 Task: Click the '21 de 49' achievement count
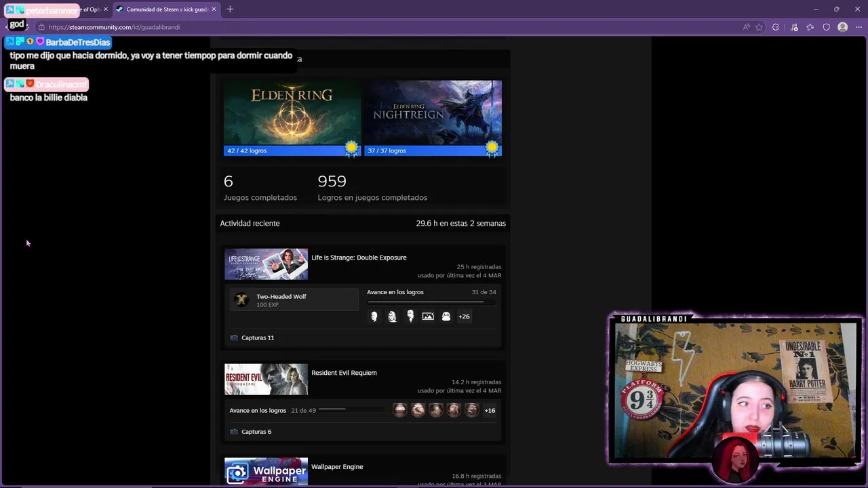click(303, 411)
